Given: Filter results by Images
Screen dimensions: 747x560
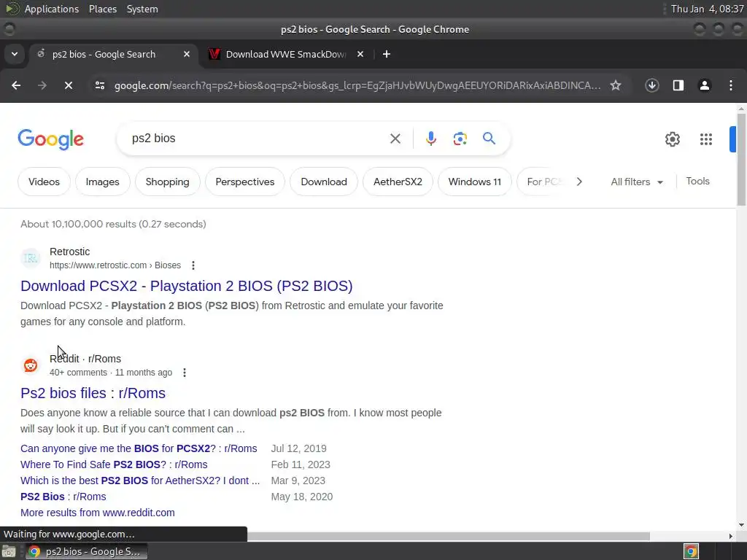Looking at the screenshot, I should [x=102, y=182].
